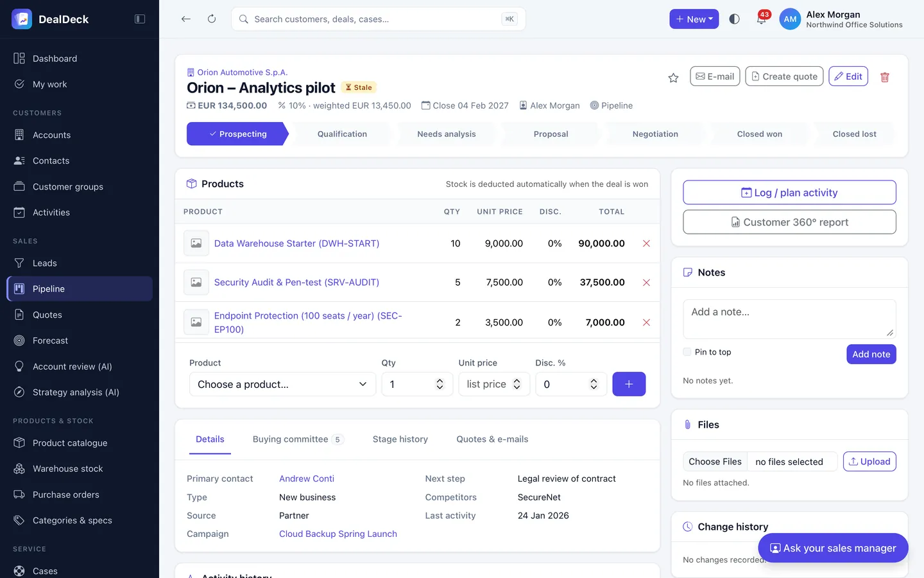924x578 pixels.
Task: Delete the deal with the trash icon
Action: point(885,77)
